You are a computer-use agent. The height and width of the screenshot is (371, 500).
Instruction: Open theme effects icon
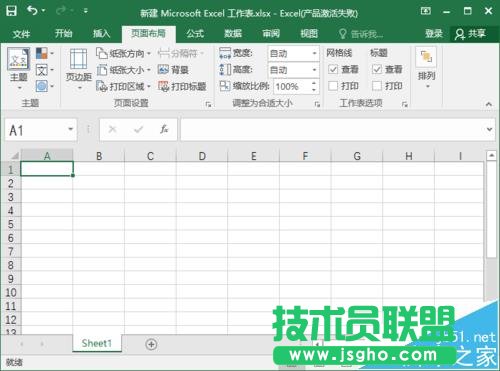click(x=42, y=86)
